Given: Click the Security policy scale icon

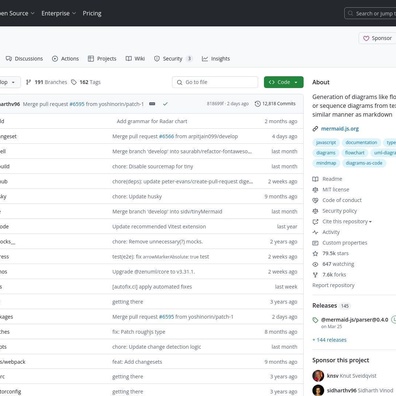Looking at the screenshot, I should tap(315, 211).
